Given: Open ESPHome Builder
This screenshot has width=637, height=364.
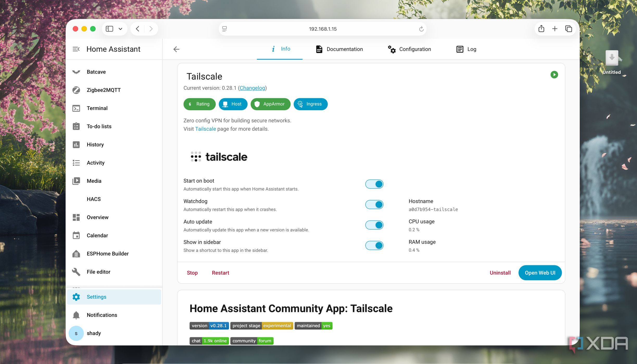Looking at the screenshot, I should pyautogui.click(x=114, y=254).
